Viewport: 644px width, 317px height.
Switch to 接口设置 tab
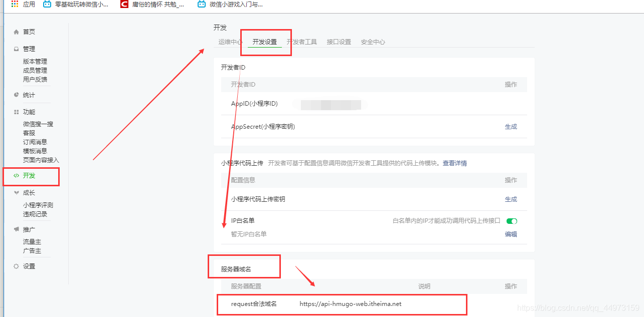click(x=339, y=42)
